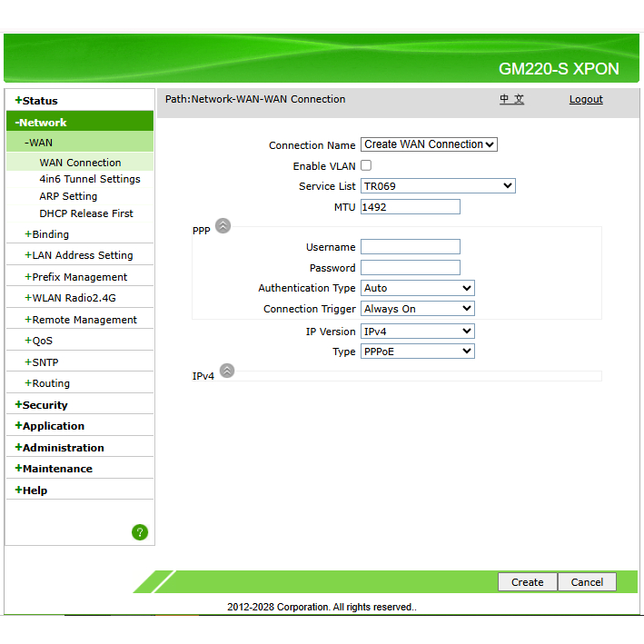Open 4in6 Tunnel Settings page

tap(90, 179)
